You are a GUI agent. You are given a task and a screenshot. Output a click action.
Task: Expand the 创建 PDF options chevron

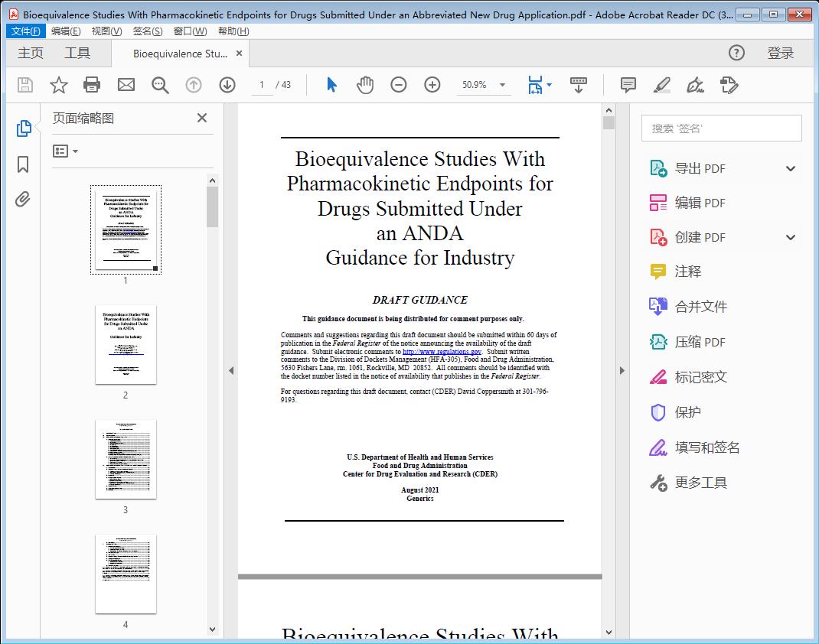(790, 237)
